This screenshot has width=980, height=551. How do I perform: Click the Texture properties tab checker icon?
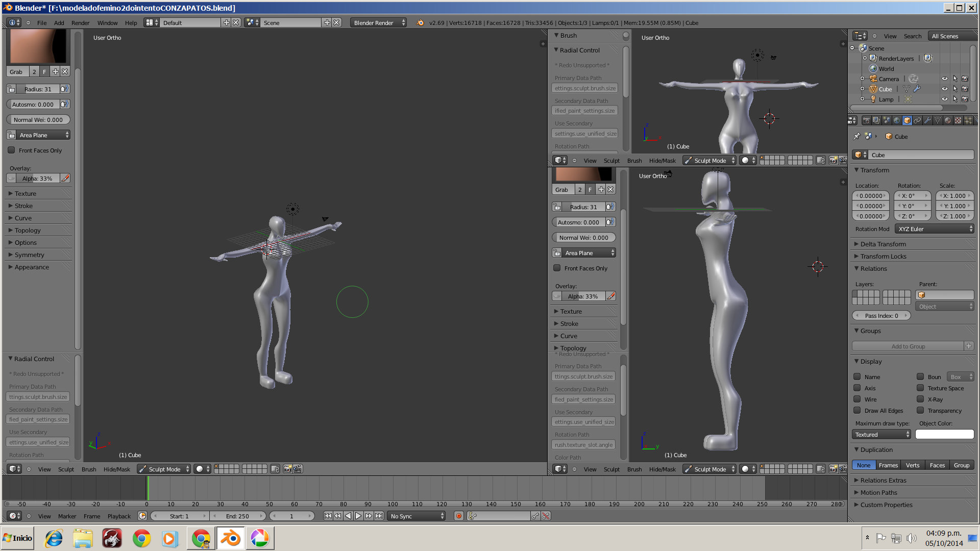click(x=958, y=120)
